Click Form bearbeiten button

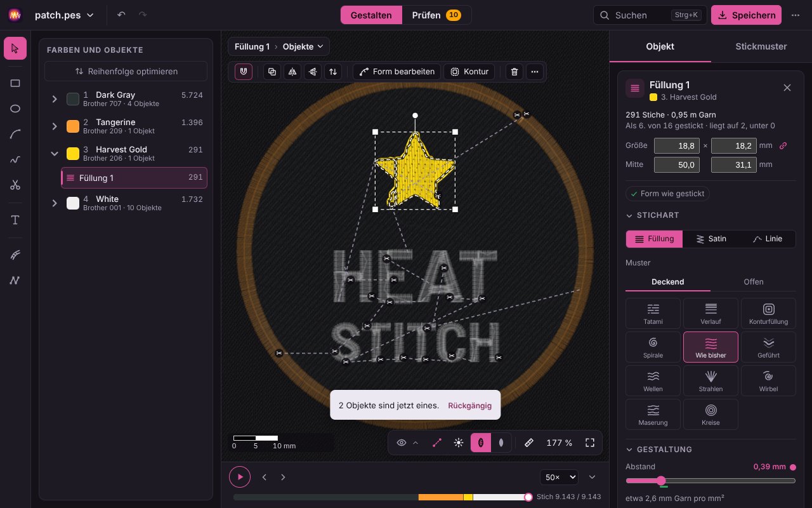[x=396, y=72]
